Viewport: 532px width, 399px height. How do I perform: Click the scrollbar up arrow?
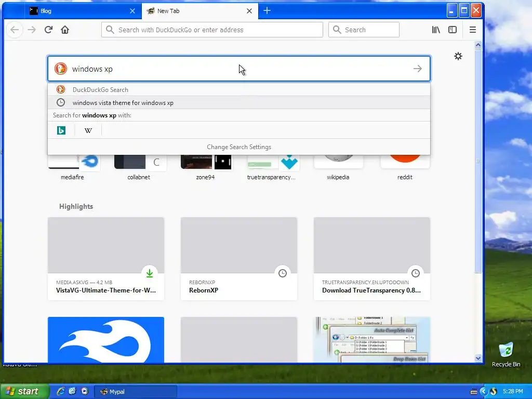point(478,45)
